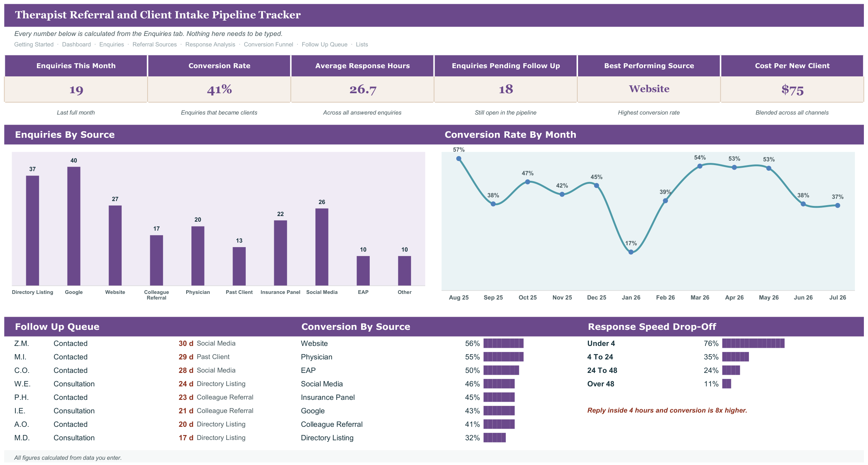
Task: Select the Average Response Hours value 26.7
Action: tap(363, 89)
